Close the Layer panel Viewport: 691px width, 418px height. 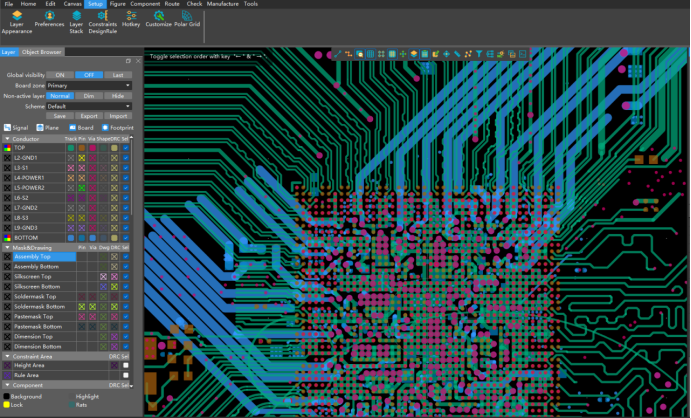click(x=138, y=61)
